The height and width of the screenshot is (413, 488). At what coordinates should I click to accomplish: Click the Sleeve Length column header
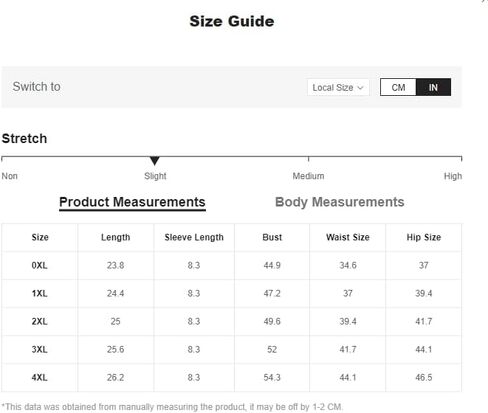(x=194, y=237)
